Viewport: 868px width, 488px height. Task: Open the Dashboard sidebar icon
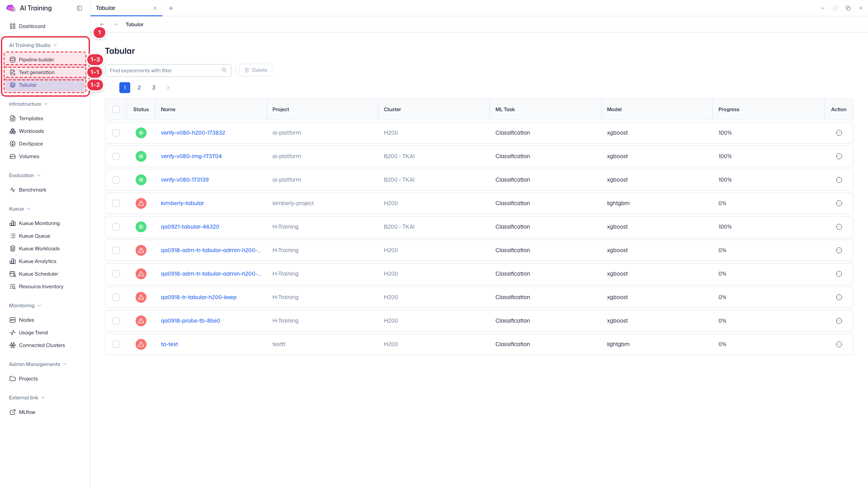coord(13,26)
